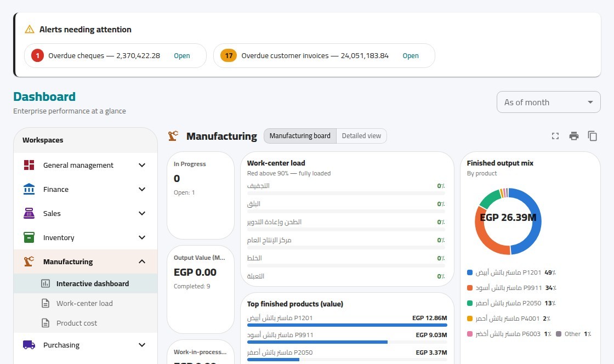Image resolution: width=614 pixels, height=364 pixels.
Task: Click the Workspaces panel header
Action: [x=86, y=140]
